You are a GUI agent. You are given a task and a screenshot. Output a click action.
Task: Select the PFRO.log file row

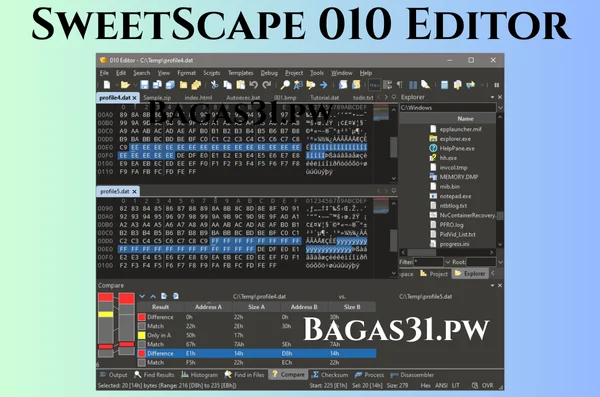coord(446,225)
